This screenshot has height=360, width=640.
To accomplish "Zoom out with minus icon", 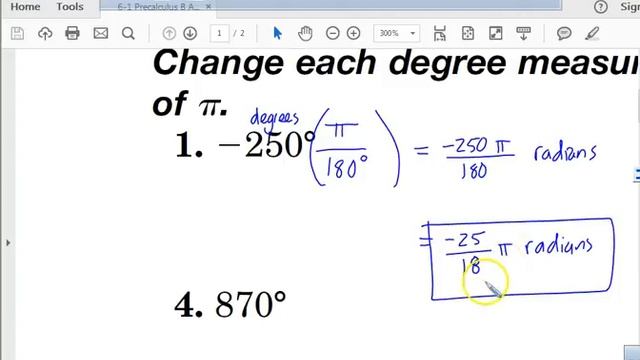I will coord(333,33).
